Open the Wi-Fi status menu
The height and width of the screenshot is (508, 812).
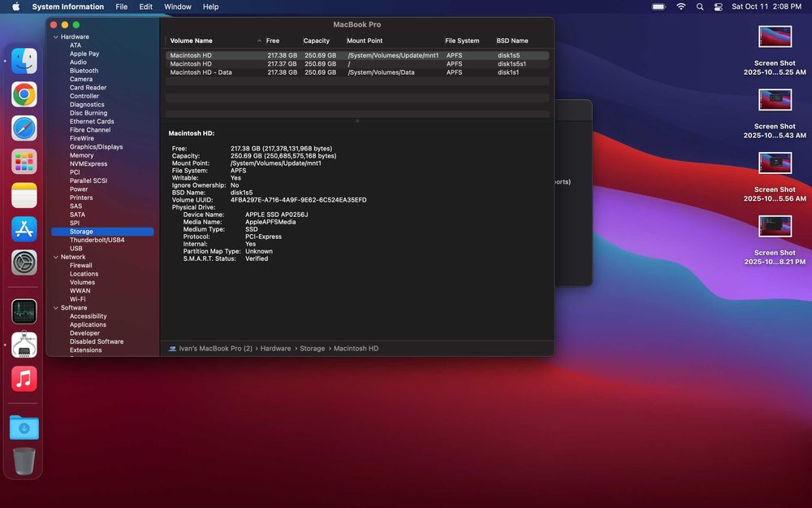pos(681,7)
